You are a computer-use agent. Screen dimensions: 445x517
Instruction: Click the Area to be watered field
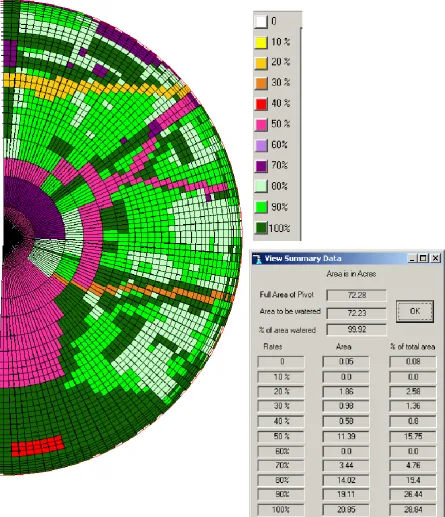[356, 313]
